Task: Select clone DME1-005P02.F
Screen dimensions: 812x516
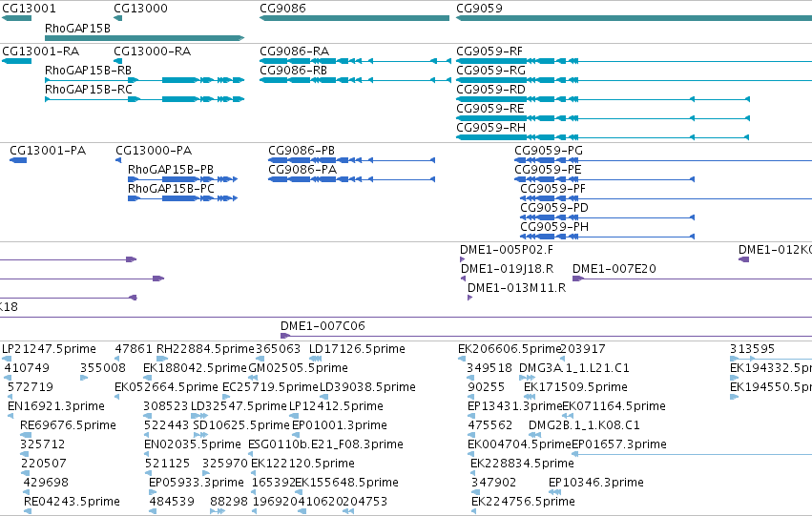Action: coord(507,250)
